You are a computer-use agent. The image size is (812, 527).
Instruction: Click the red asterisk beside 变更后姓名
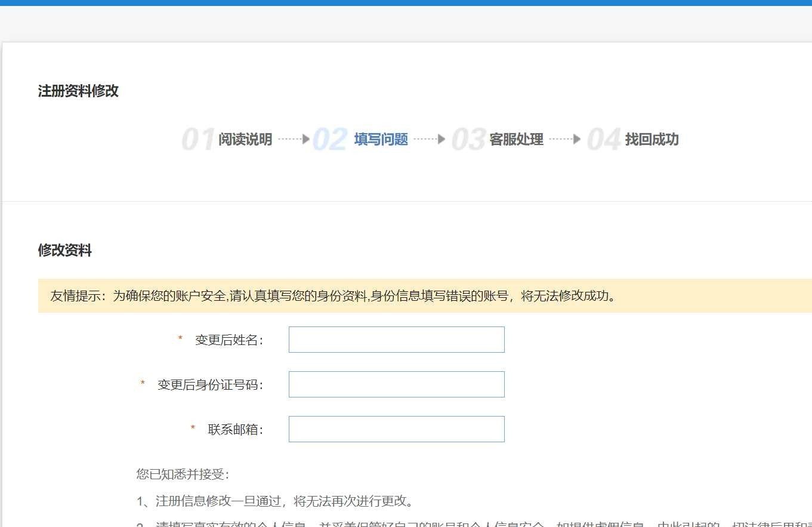pos(180,338)
